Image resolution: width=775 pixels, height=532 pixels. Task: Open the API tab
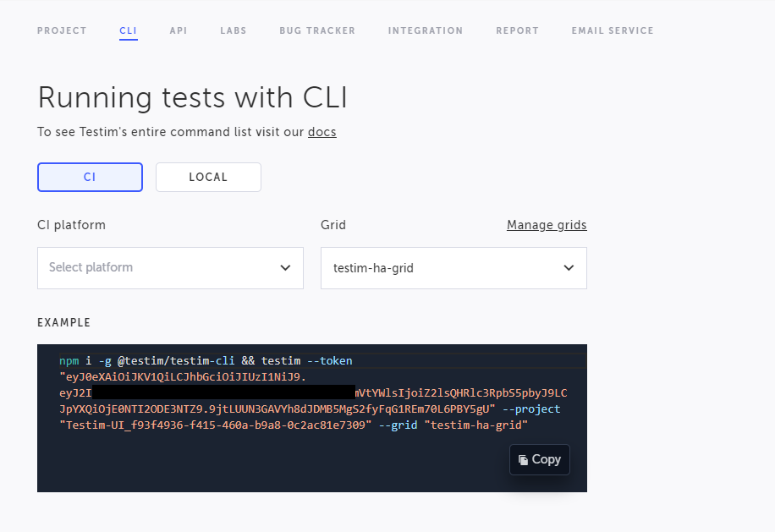click(x=178, y=30)
